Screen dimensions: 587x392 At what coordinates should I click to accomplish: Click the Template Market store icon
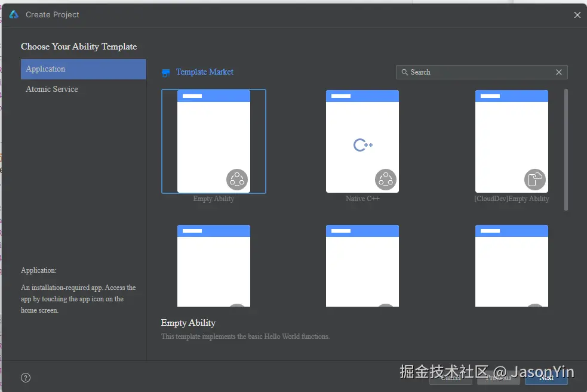coord(165,73)
